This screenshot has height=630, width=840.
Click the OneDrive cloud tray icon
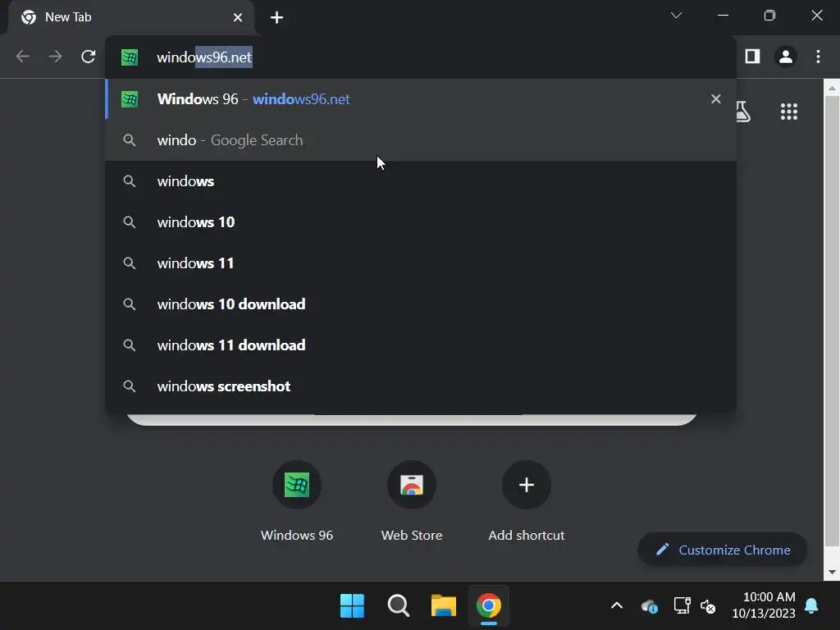point(650,606)
